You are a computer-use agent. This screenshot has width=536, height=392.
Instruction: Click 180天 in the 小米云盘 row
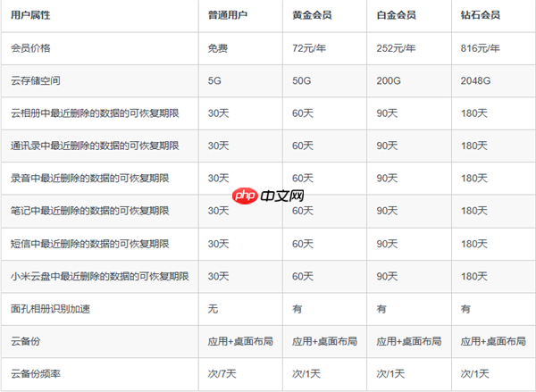tap(473, 276)
